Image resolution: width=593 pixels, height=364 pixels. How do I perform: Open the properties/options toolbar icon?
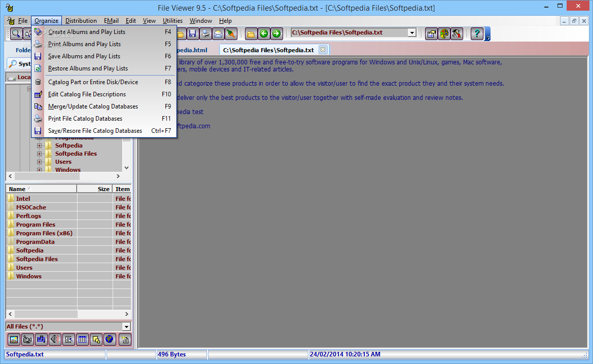[431, 33]
